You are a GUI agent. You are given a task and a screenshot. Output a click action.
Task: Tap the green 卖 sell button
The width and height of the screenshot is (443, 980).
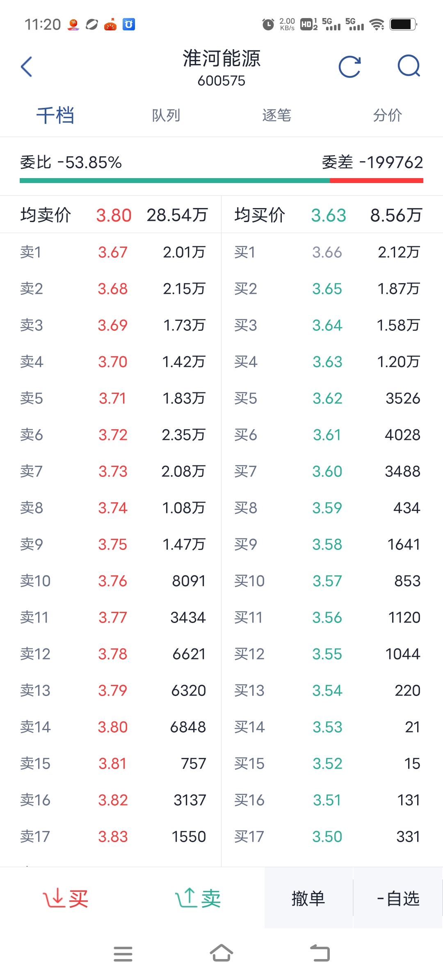(198, 898)
